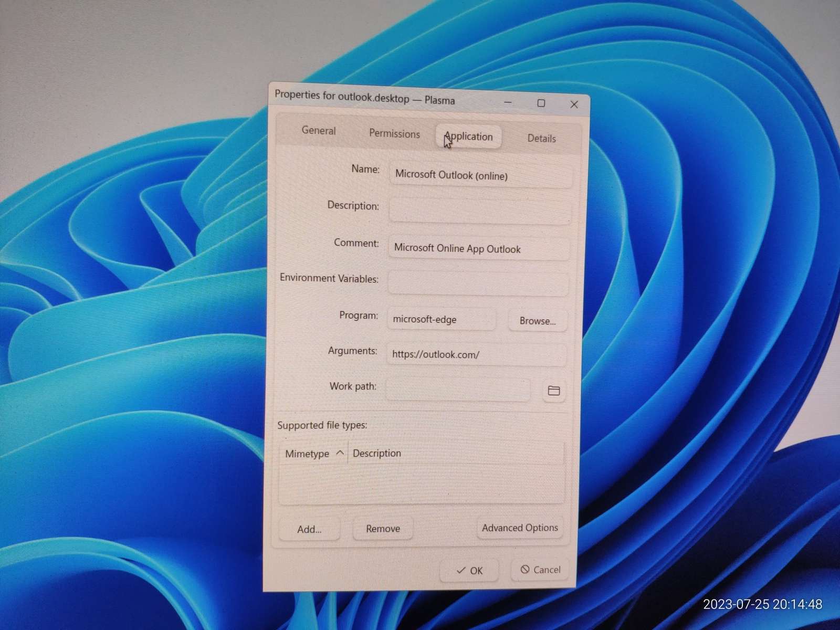Open the Permissions tab
Viewport: 840px width, 630px height.
pos(394,133)
